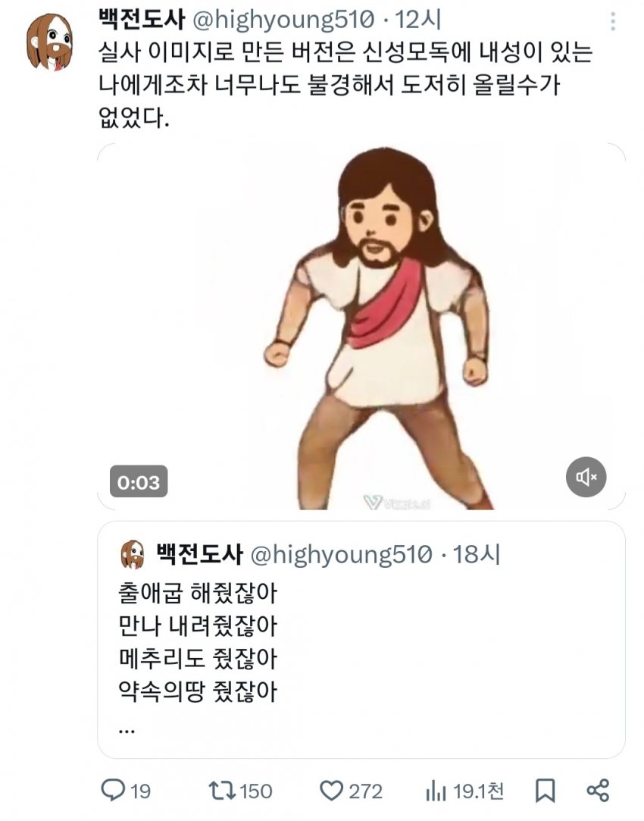Open quoted tweet's @highyoung510 handle

click(342, 554)
